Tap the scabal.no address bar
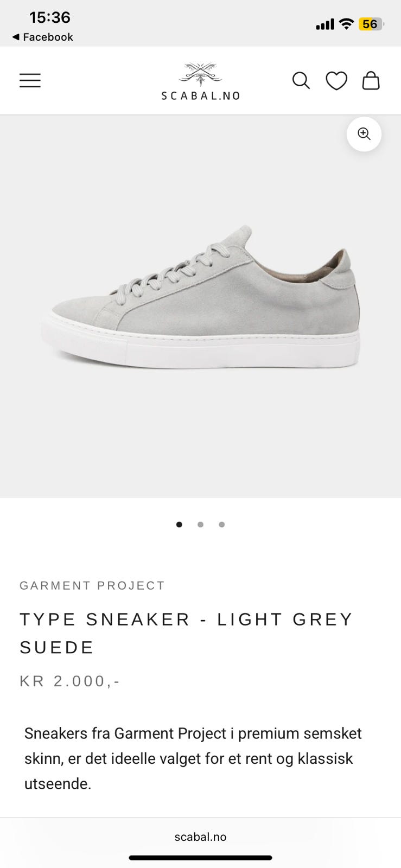Screen dimensions: 401x868 [200, 837]
